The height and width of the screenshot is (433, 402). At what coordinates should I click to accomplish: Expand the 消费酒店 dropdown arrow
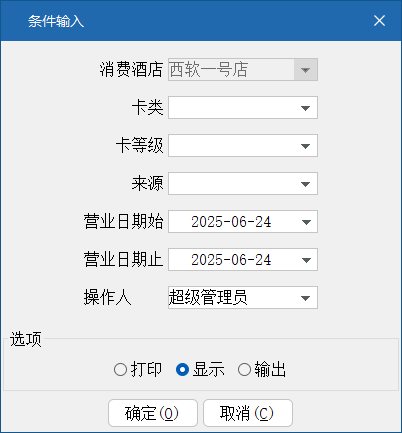pos(305,70)
